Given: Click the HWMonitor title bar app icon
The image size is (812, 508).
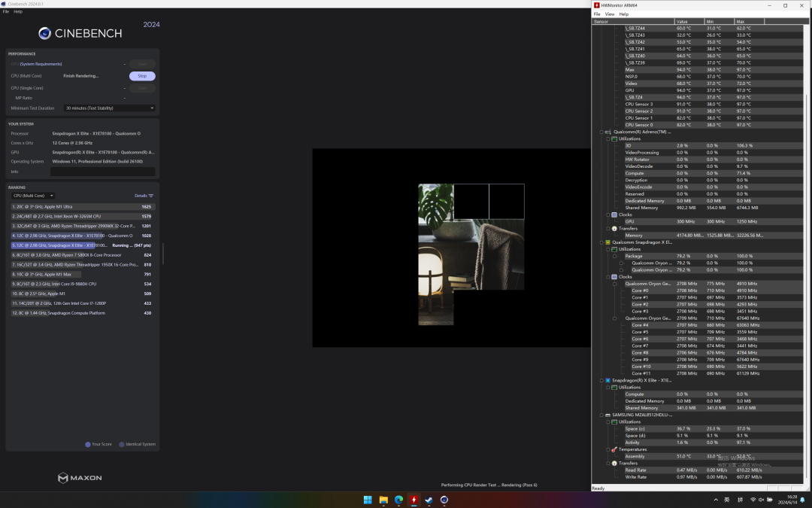Looking at the screenshot, I should coord(596,5).
